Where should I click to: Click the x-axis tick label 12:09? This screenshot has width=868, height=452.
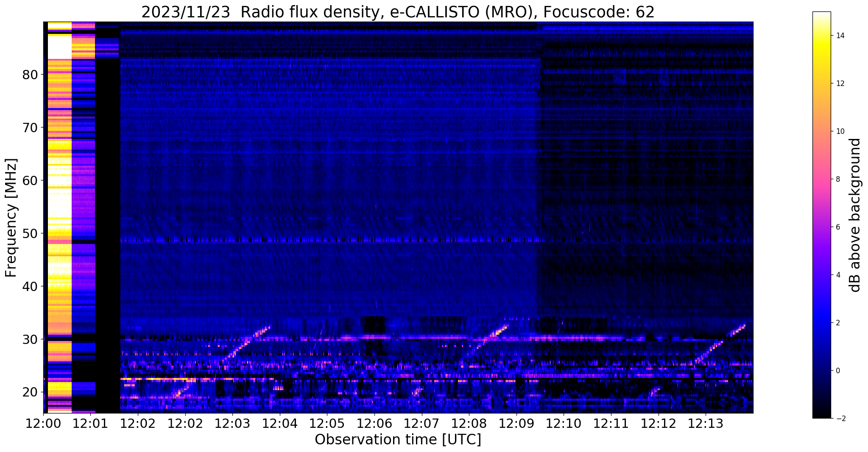(x=516, y=423)
